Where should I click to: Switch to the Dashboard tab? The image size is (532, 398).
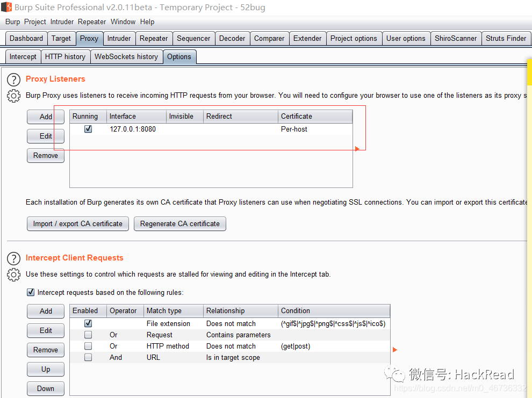point(26,38)
